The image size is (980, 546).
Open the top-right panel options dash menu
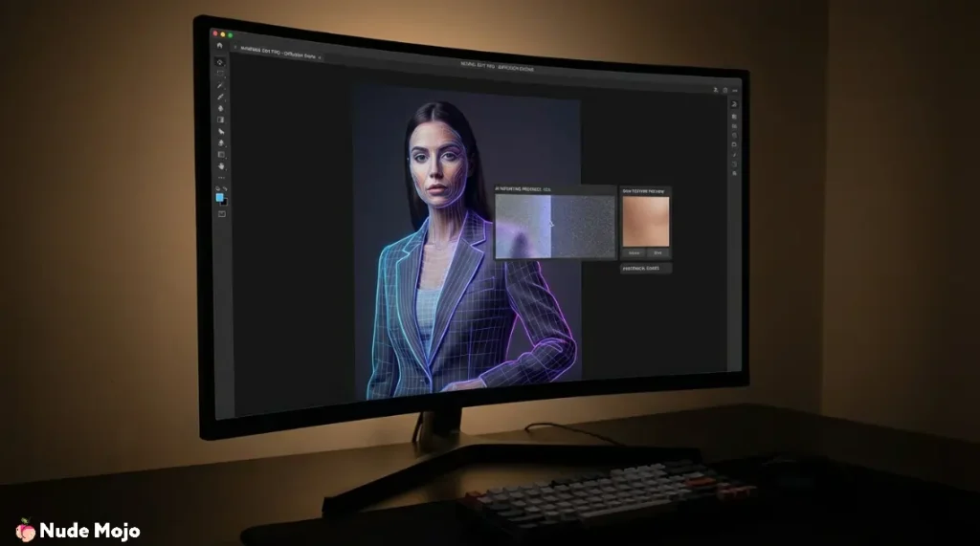tap(737, 91)
